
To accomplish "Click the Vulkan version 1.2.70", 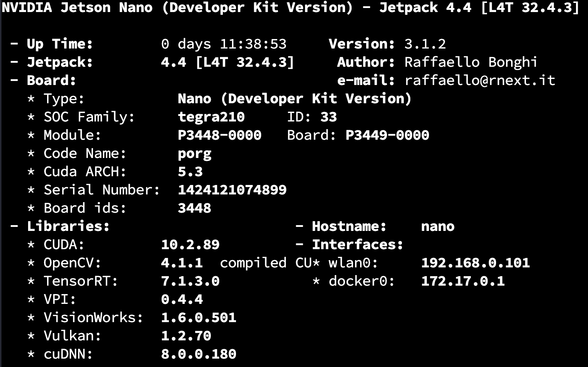I will 186,336.
